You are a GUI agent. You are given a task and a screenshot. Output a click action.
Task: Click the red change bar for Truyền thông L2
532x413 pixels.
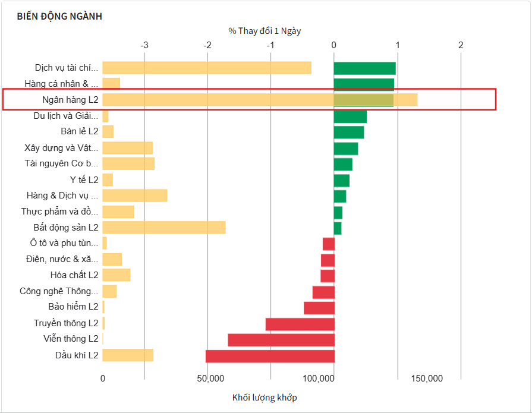click(300, 324)
